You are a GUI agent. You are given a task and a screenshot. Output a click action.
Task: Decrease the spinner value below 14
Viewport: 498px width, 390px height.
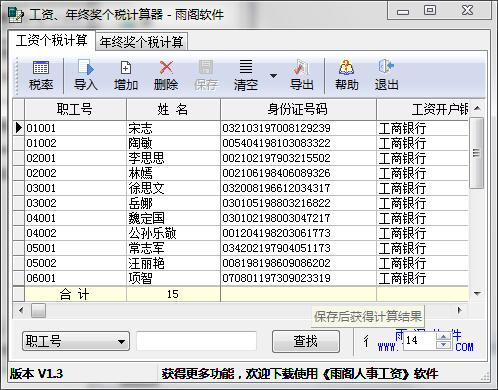(x=443, y=345)
